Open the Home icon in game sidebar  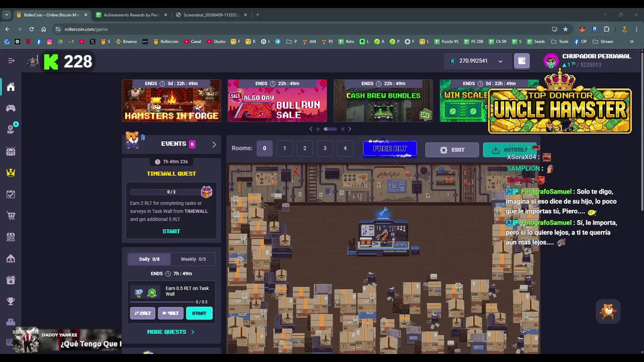click(x=11, y=87)
